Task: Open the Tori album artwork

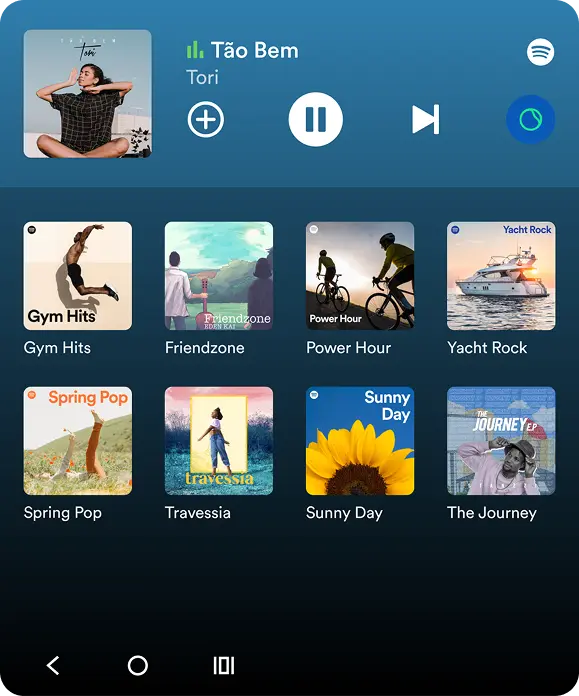Action: [87, 94]
